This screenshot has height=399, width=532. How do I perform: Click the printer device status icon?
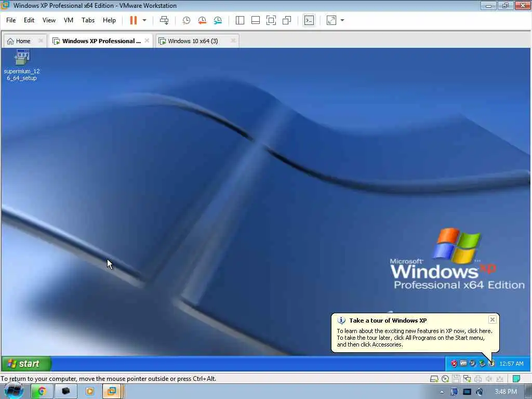478,379
